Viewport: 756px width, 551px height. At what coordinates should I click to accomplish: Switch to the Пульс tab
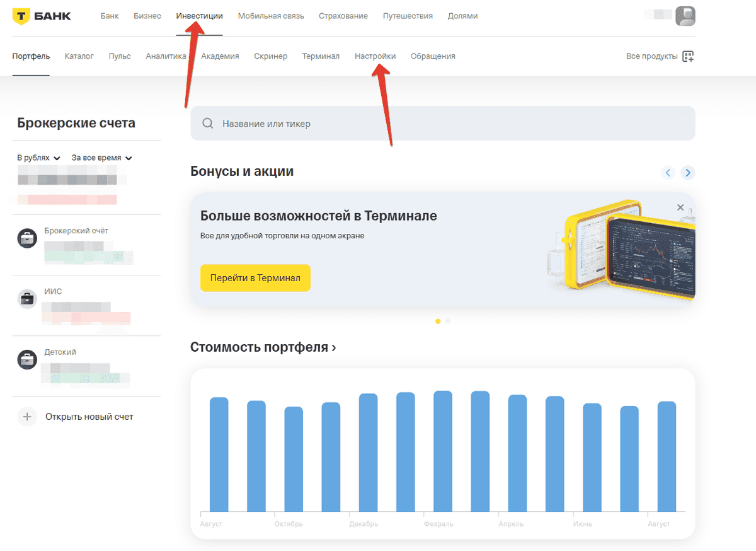coord(120,56)
